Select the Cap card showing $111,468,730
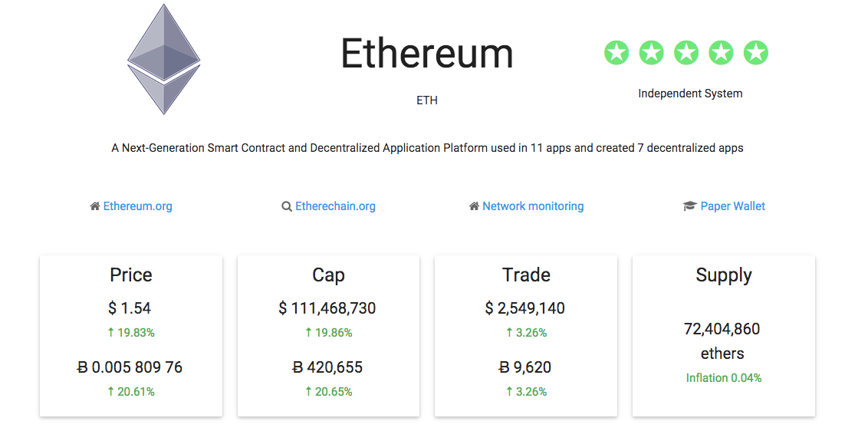The image size is (868, 431). (x=328, y=336)
